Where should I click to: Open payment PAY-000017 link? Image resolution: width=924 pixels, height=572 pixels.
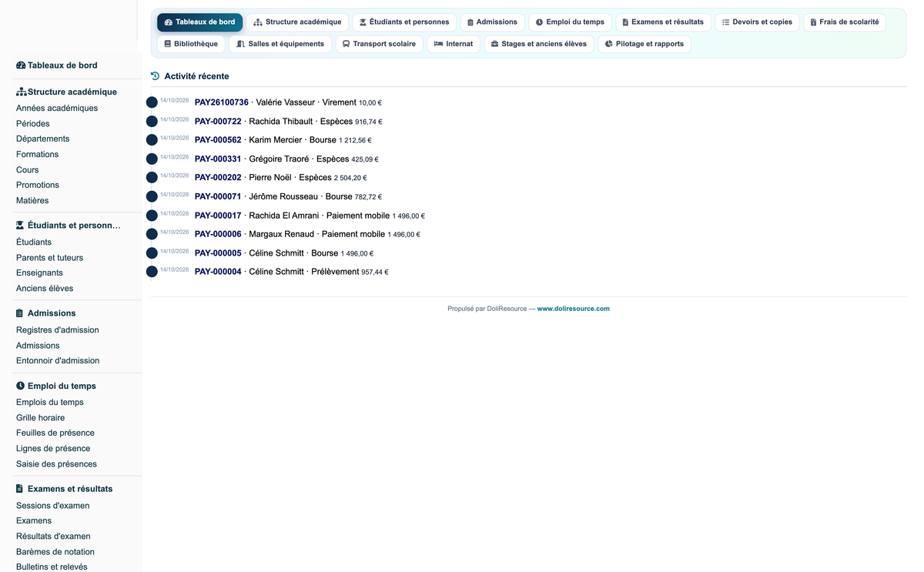point(218,216)
